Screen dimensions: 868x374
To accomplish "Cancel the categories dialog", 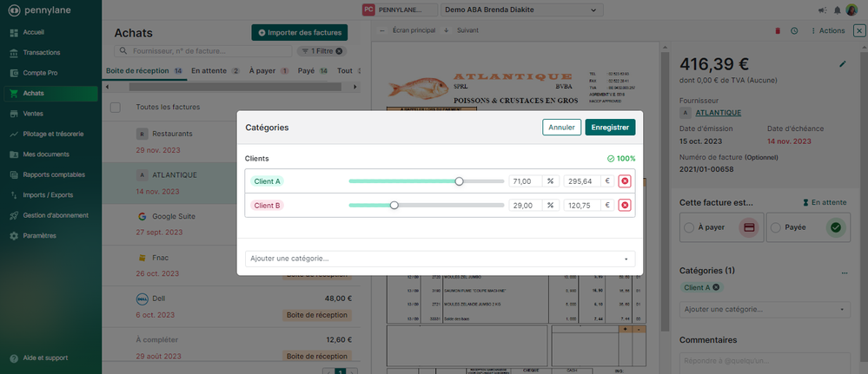I will tap(561, 128).
